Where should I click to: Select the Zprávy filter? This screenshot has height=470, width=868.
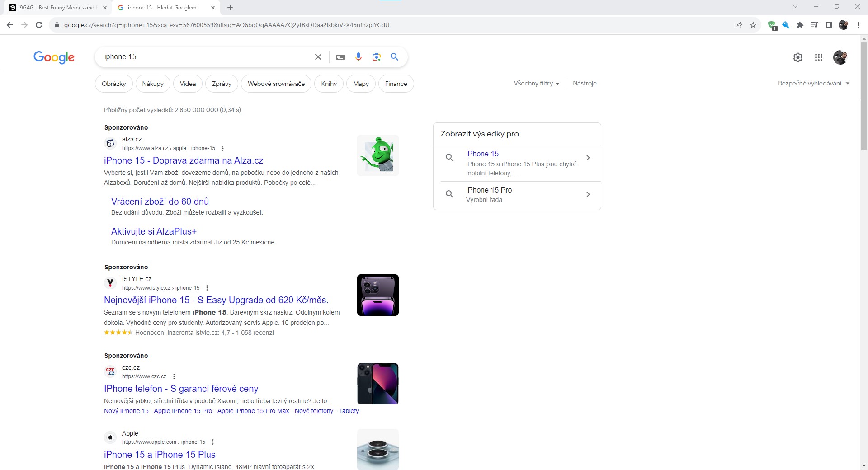point(222,84)
